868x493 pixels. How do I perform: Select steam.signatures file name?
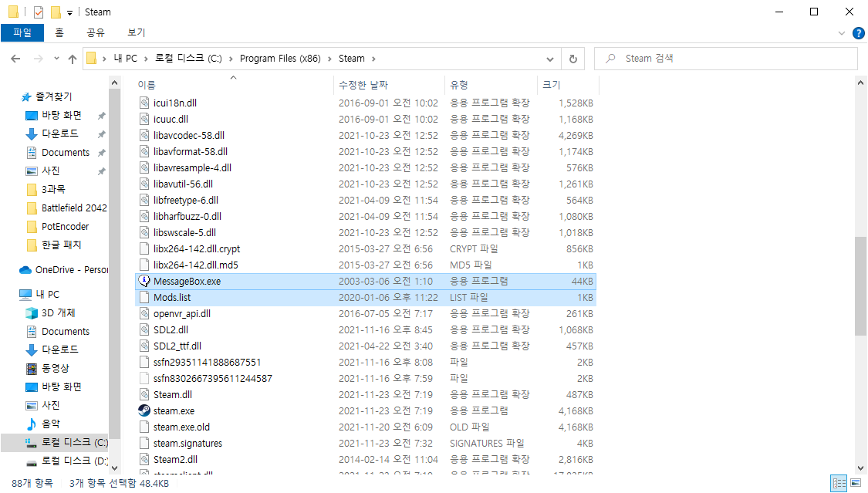[x=187, y=443]
